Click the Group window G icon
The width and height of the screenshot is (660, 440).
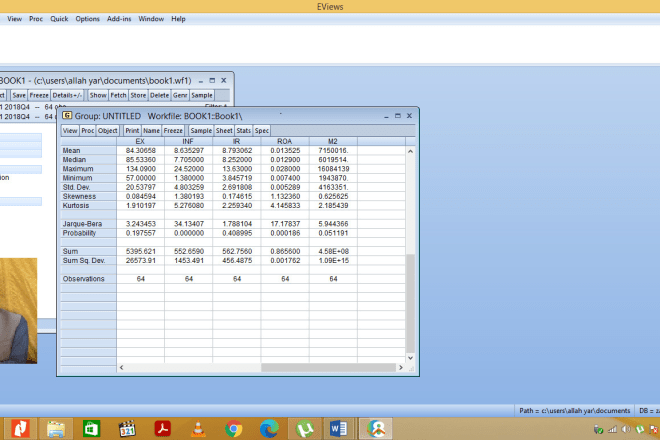(67, 115)
